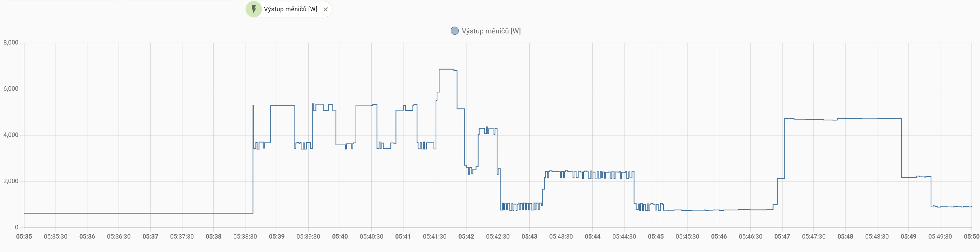
Task: Click the 05:40 time axis label
Action: [x=340, y=236]
